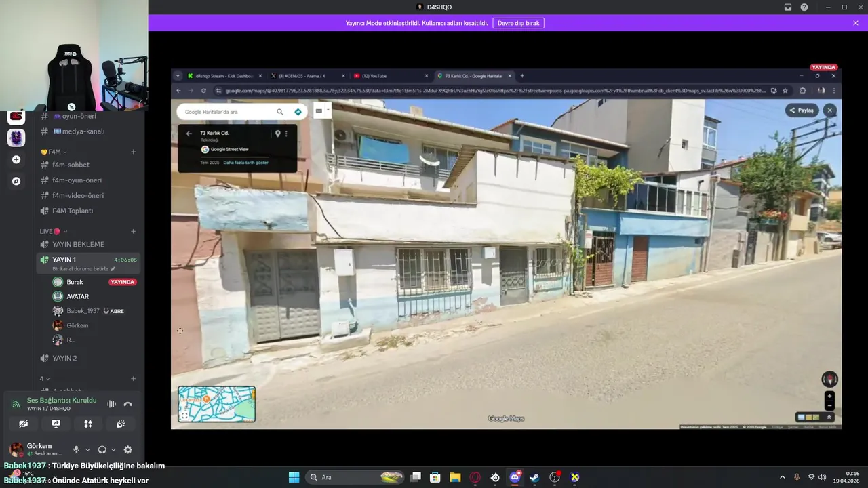Collapse the LIVE category
Image resolution: width=868 pixels, height=488 pixels.
coord(54,231)
